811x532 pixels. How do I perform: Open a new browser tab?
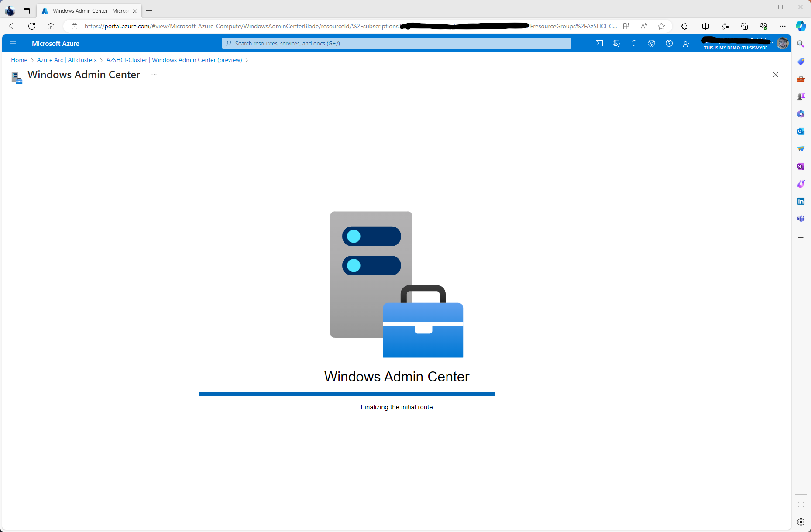[x=149, y=11]
